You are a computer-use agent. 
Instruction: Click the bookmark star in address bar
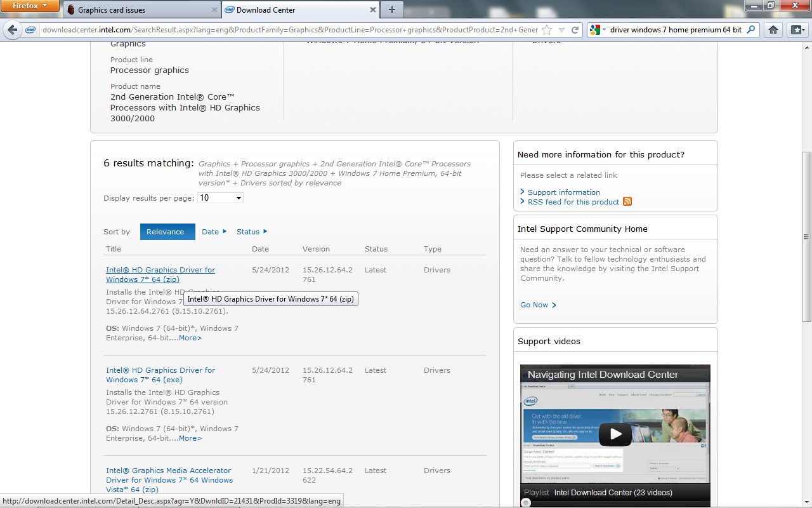(547, 30)
